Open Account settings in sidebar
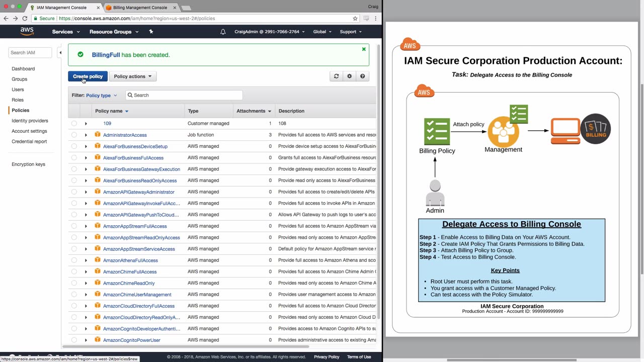 pyautogui.click(x=29, y=131)
